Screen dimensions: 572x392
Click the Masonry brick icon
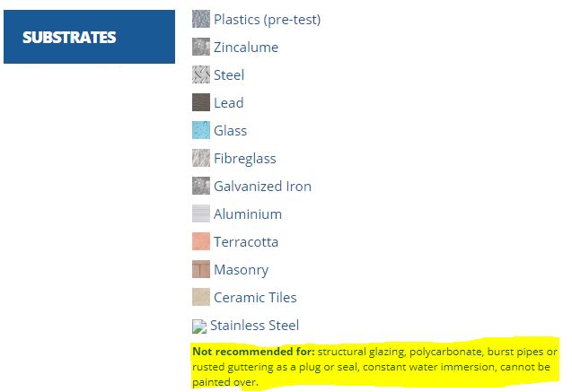click(201, 269)
